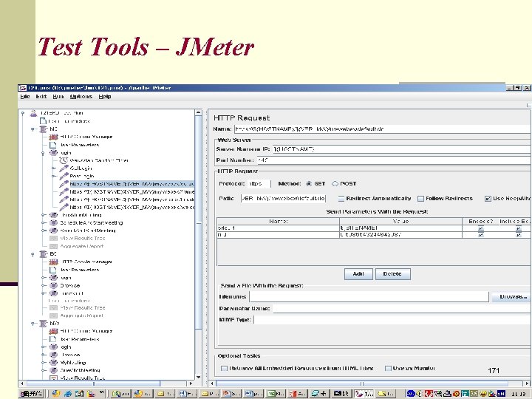Image resolution: width=532 pixels, height=399 pixels.
Task: Click the Path input field
Action: coord(283,199)
